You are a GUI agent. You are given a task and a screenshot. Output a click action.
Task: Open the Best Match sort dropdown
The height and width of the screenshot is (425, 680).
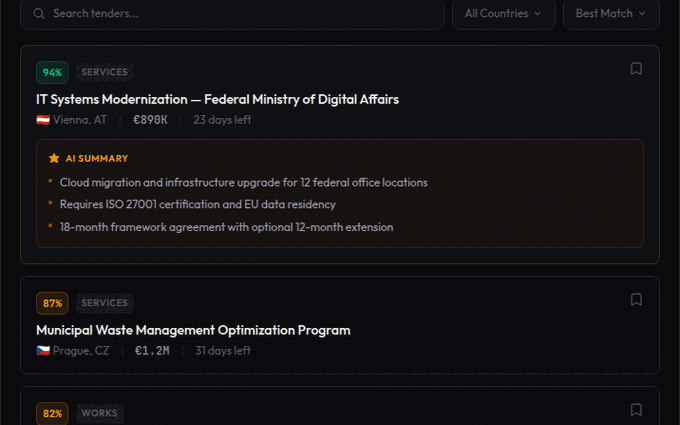click(610, 14)
